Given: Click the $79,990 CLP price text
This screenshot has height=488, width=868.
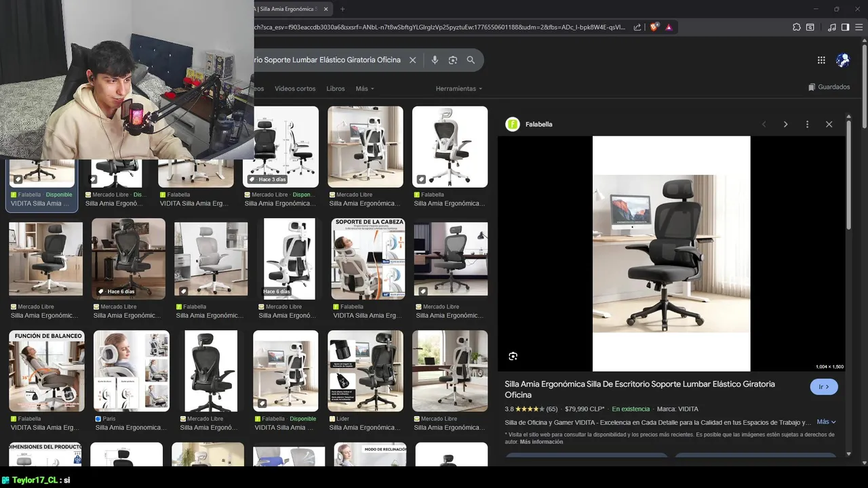Looking at the screenshot, I should [585, 409].
